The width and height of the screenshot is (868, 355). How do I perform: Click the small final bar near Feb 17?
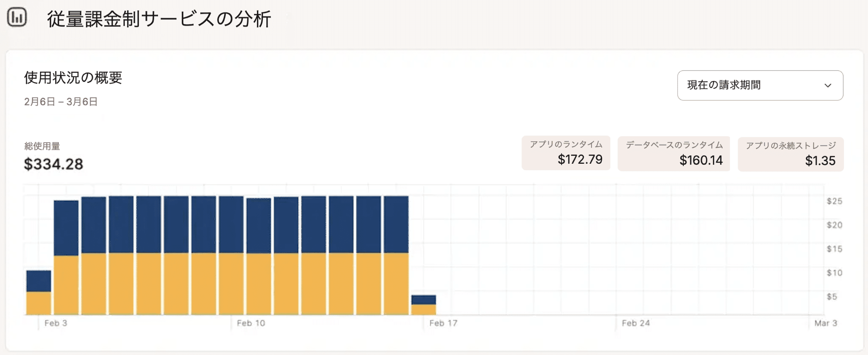click(423, 305)
